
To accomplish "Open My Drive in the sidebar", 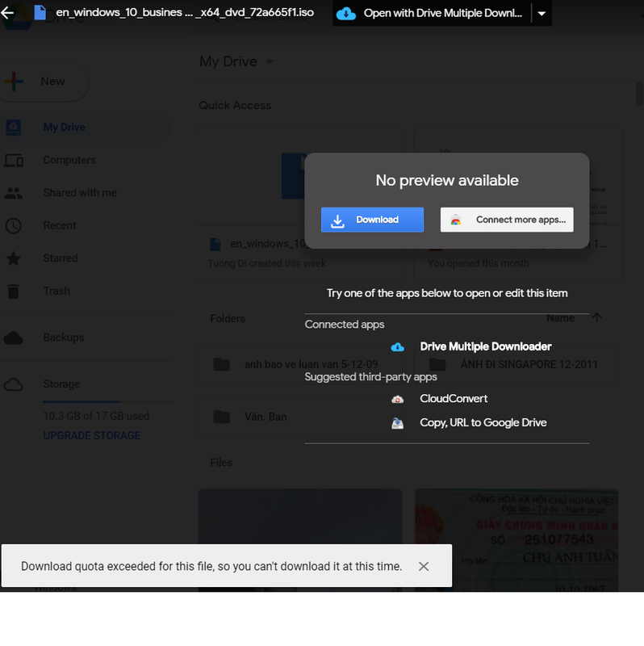I will 85,128.
